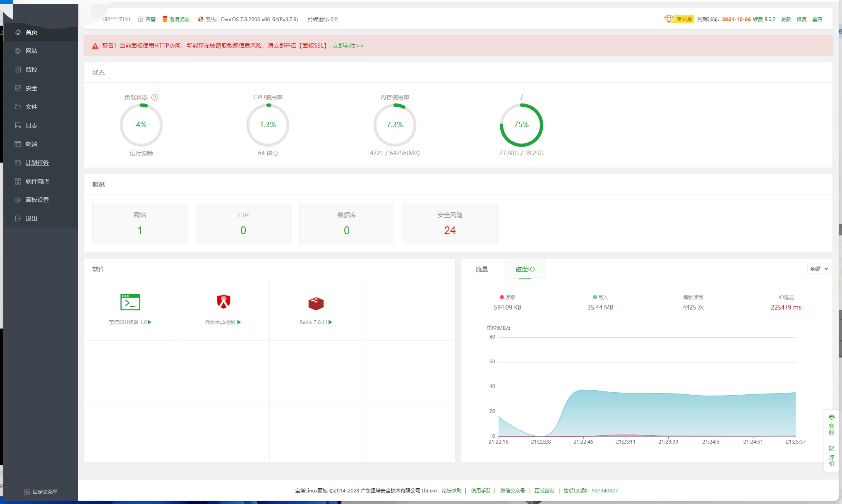This screenshot has height=504, width=842.
Task: Open the 安全风险 card showing 24
Action: pyautogui.click(x=450, y=223)
